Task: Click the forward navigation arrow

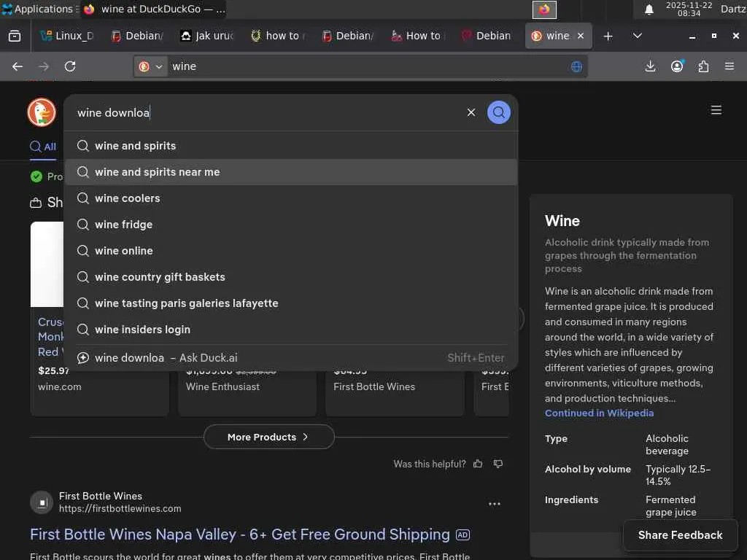Action: tap(43, 66)
